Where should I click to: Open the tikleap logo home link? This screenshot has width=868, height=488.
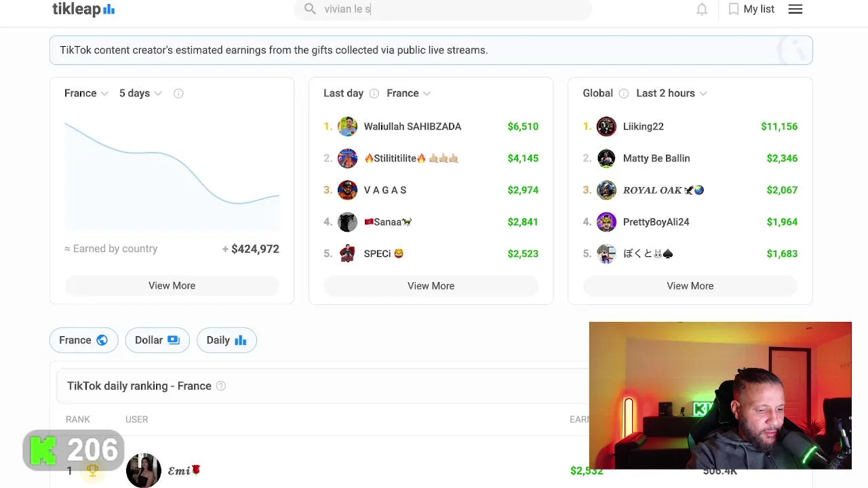coord(83,9)
